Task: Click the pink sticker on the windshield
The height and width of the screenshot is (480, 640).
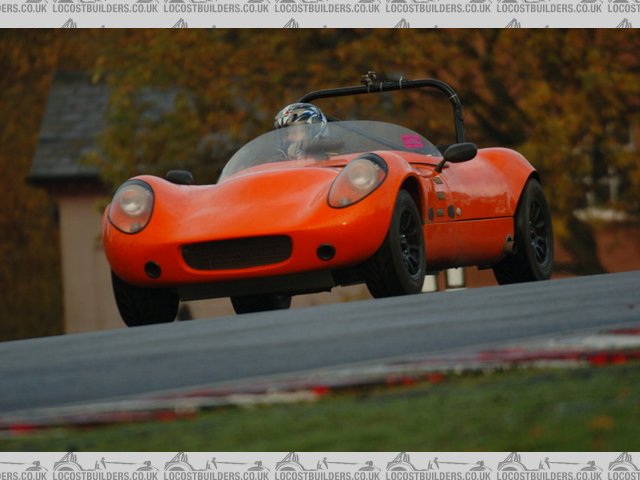Action: tap(413, 142)
